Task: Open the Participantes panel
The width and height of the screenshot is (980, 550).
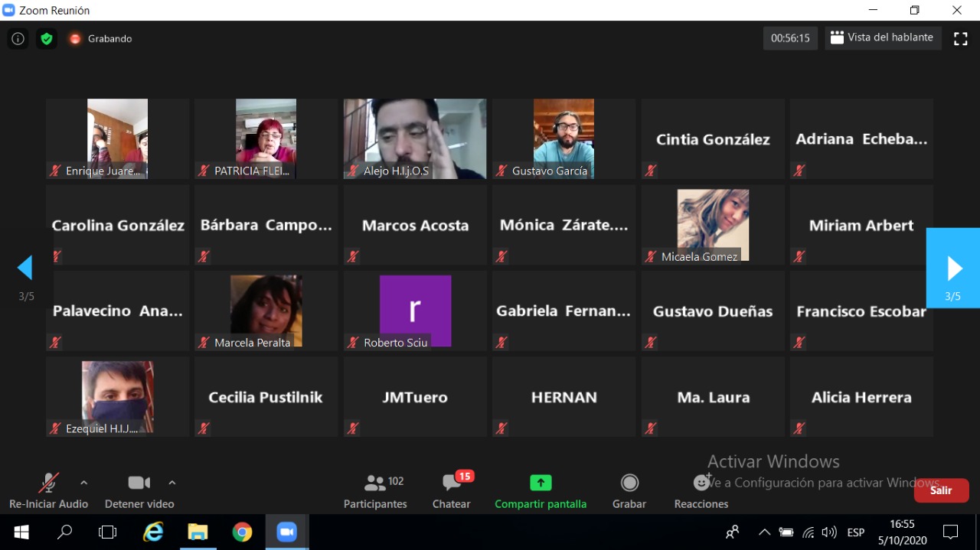Action: click(375, 491)
